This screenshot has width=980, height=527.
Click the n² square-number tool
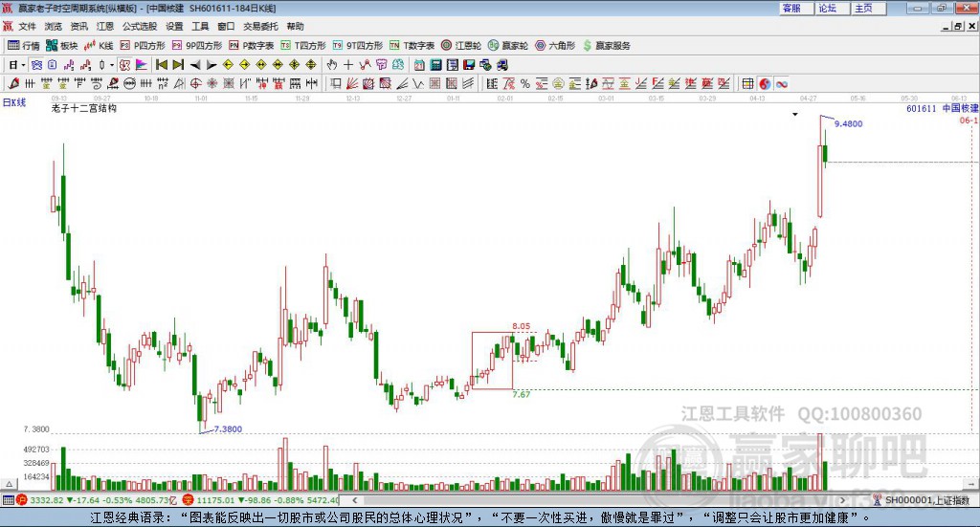click(163, 83)
